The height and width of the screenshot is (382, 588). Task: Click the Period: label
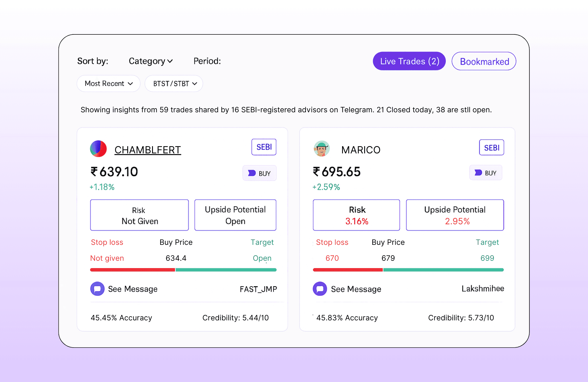(x=207, y=61)
